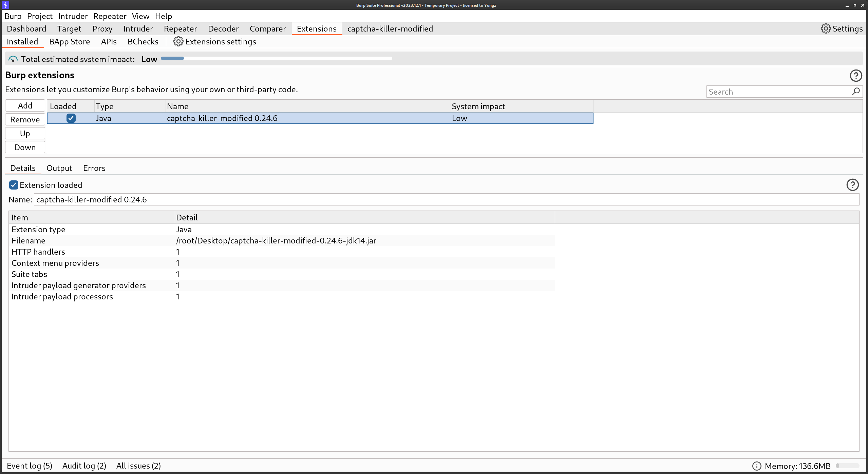
Task: Sort by the Type column header
Action: 130,106
